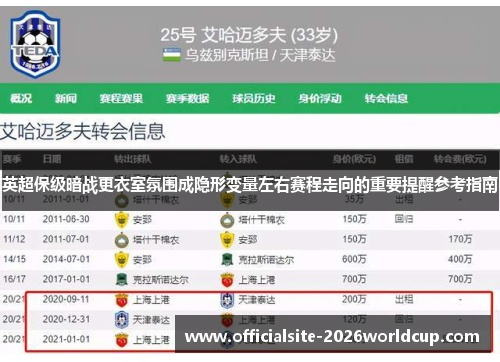Click the 170万 transfer fee cell

pyautogui.click(x=460, y=239)
